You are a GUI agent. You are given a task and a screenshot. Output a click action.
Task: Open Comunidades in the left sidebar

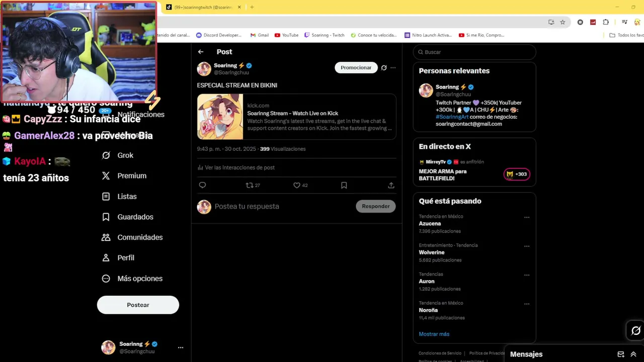point(132,237)
